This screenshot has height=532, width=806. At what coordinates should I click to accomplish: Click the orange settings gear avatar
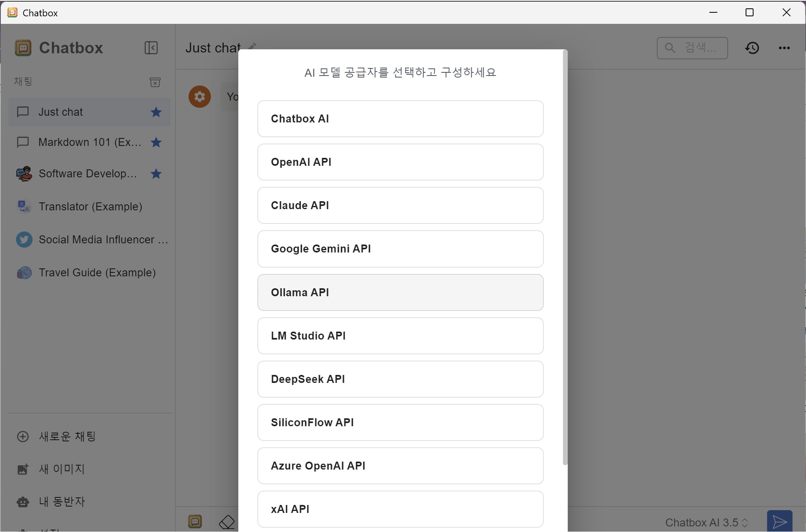pyautogui.click(x=199, y=97)
